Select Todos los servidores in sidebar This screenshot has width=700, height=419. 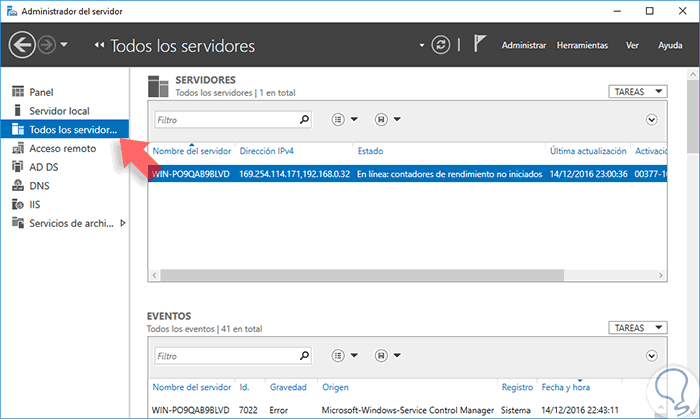65,129
